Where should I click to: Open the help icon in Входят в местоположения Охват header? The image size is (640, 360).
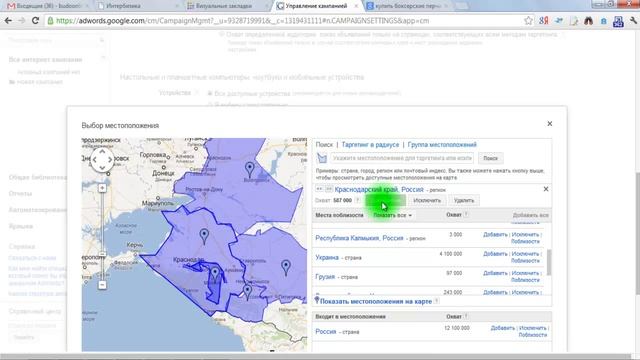(466, 316)
